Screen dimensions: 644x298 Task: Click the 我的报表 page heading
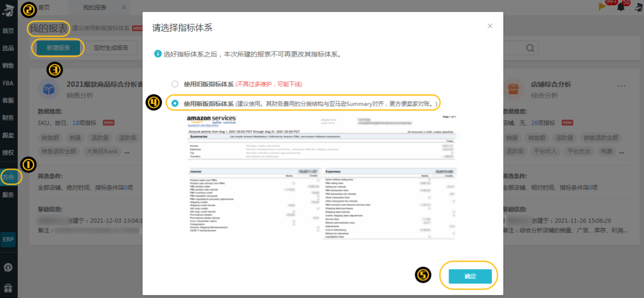pyautogui.click(x=48, y=29)
